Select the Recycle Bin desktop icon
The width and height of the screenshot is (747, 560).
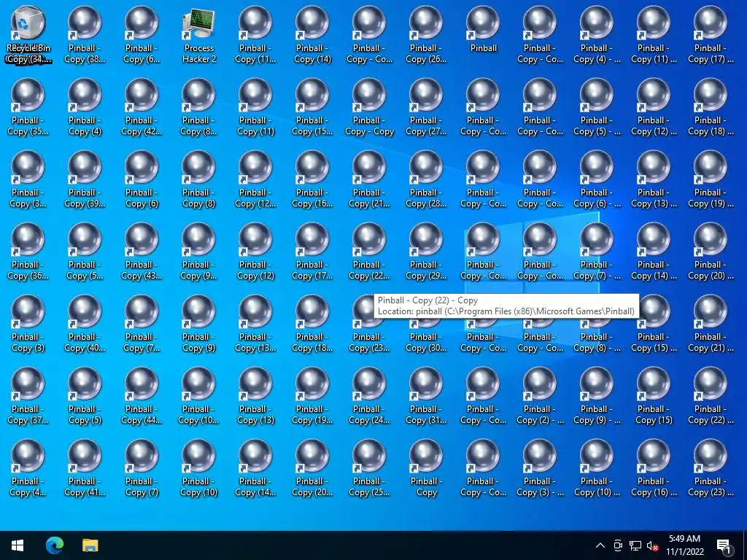tap(28, 36)
